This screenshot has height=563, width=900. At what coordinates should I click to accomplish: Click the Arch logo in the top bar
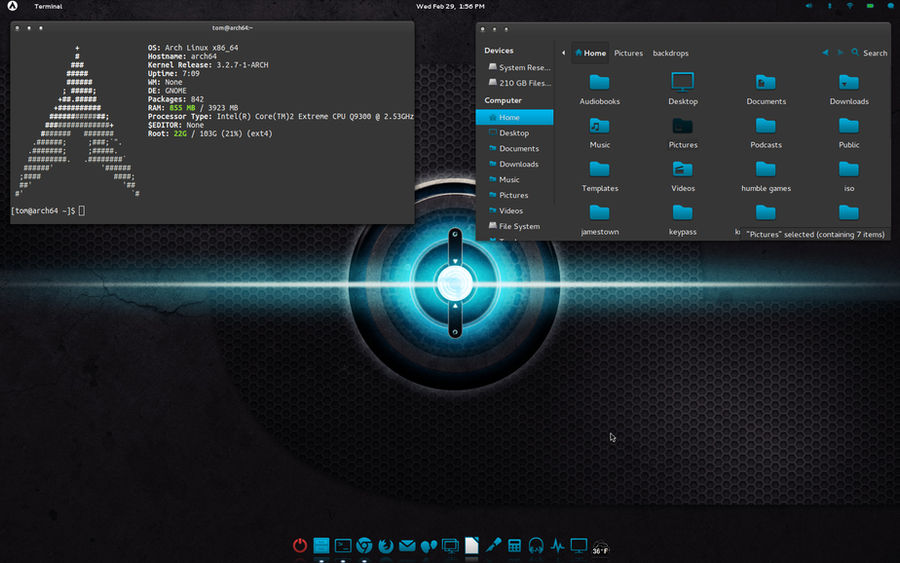[12, 6]
